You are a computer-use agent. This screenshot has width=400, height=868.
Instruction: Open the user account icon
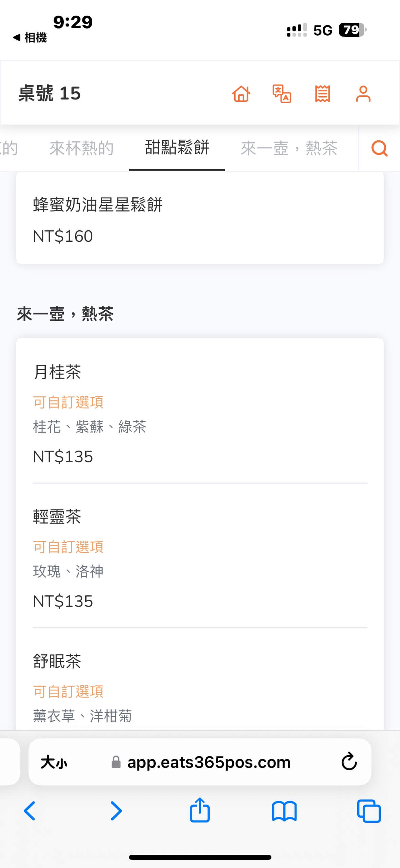pyautogui.click(x=363, y=94)
